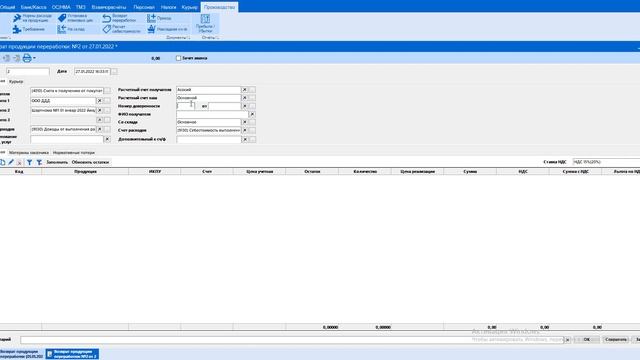
Task: Open Расчет себестоимости ribbon icon
Action: pos(107,29)
